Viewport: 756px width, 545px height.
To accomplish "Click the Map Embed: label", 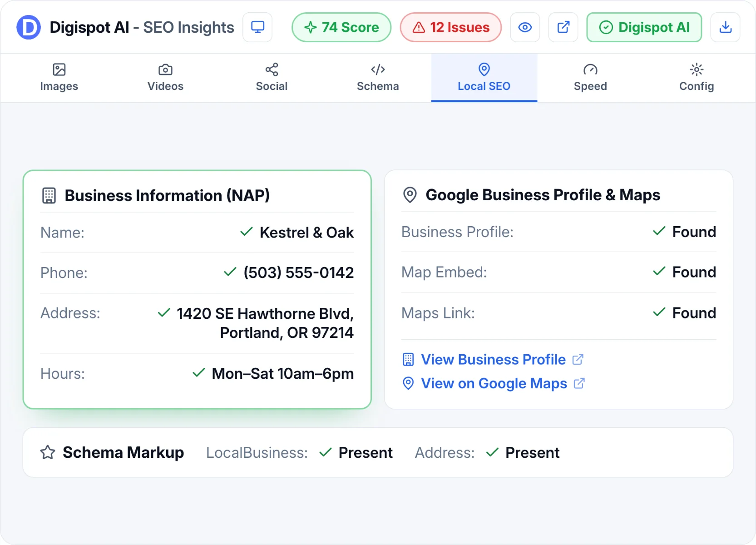I will coord(444,272).
